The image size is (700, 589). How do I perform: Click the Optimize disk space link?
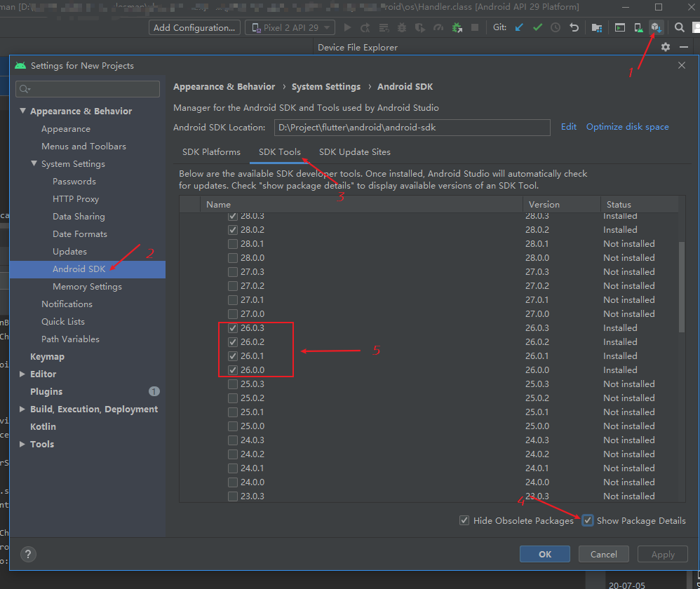click(x=627, y=127)
